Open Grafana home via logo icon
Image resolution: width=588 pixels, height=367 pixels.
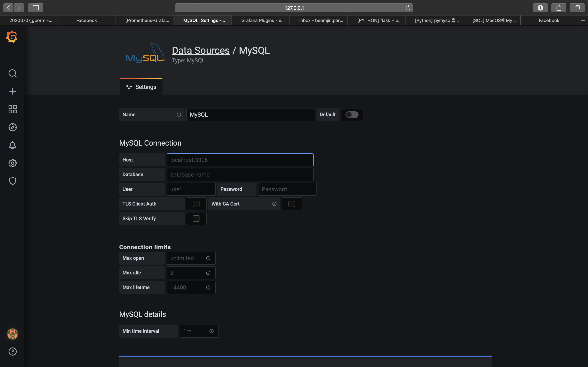tap(12, 37)
